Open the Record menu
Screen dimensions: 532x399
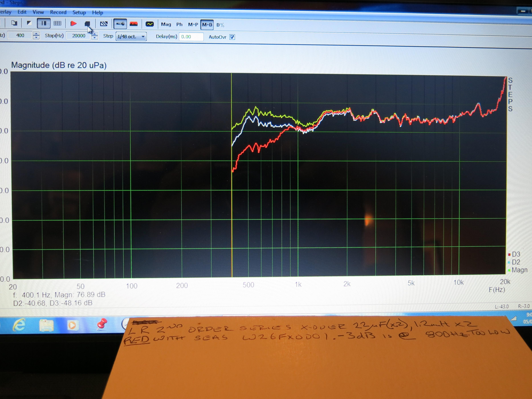point(58,12)
